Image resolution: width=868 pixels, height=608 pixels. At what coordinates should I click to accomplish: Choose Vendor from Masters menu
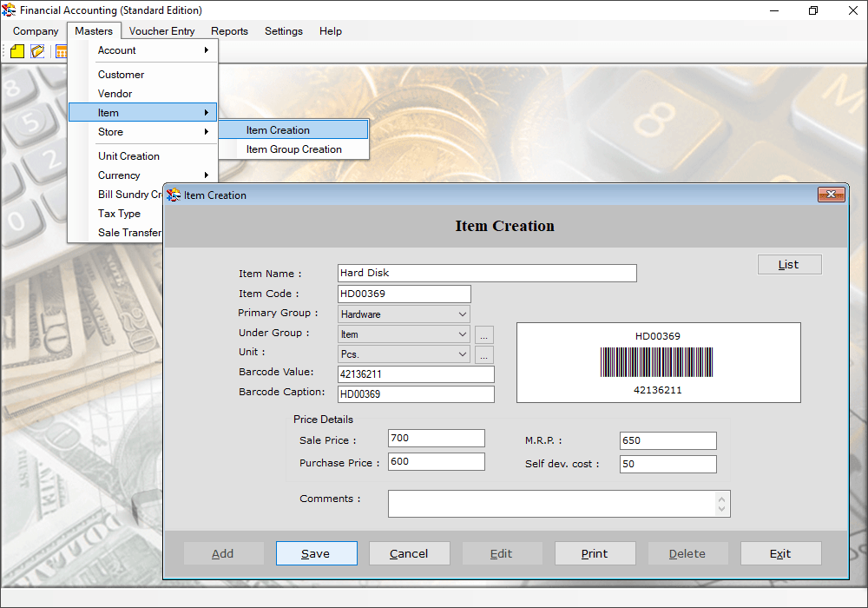pyautogui.click(x=143, y=94)
